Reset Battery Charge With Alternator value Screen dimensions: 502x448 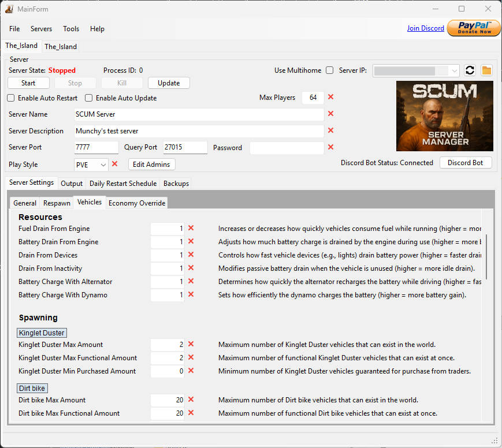click(x=191, y=281)
